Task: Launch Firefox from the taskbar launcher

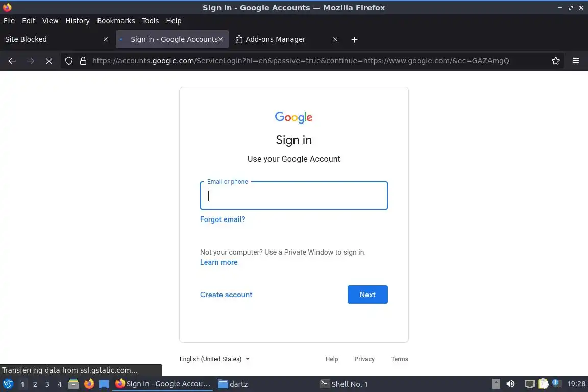Action: 89,384
